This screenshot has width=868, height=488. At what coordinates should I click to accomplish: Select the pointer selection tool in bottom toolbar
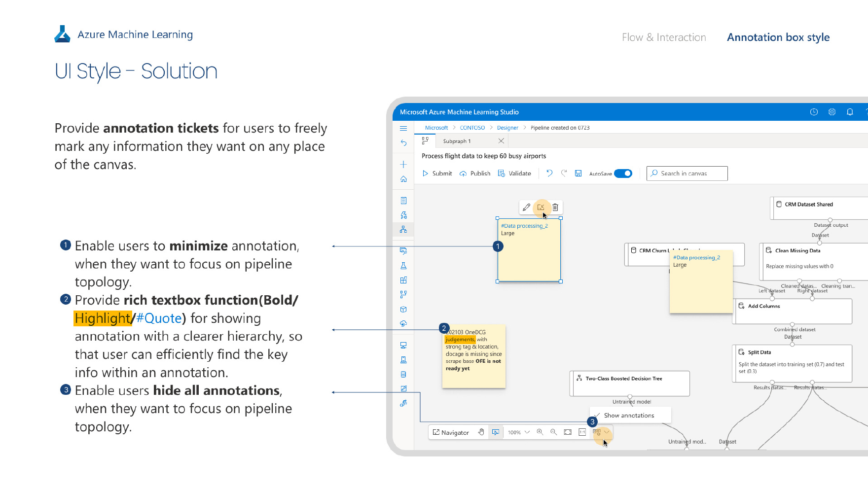[x=496, y=432]
